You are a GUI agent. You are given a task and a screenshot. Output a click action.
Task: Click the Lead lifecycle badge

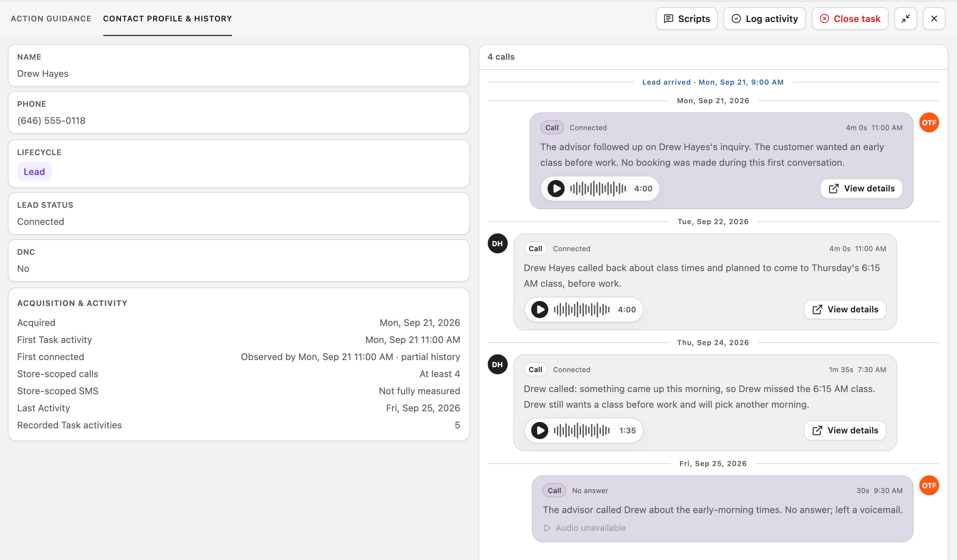tap(34, 172)
